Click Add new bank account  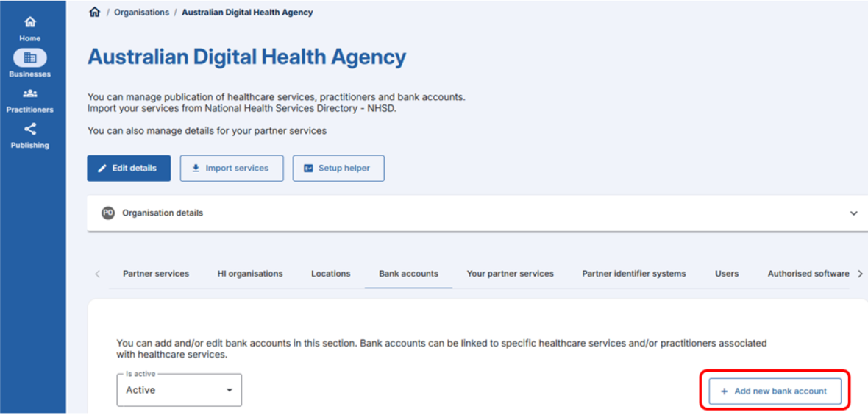tap(775, 391)
